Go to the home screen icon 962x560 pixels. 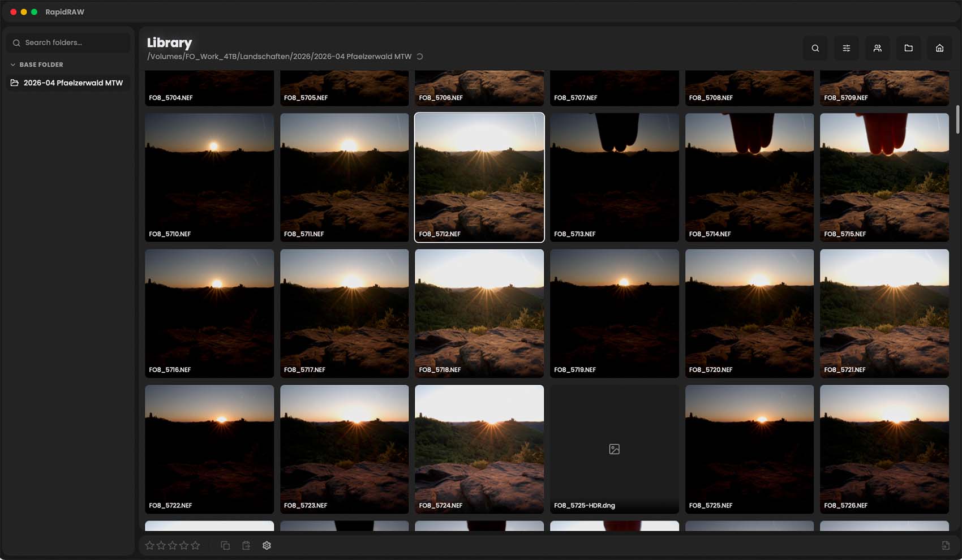[x=939, y=48]
